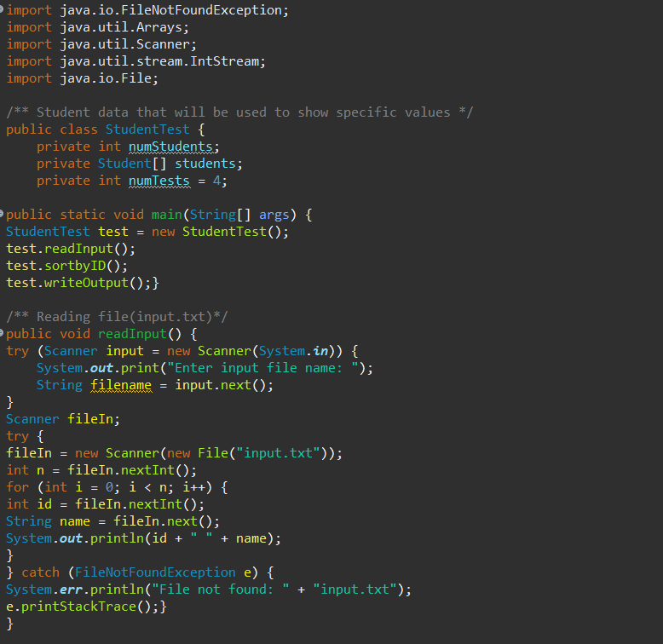The image size is (663, 644).
Task: Click the java.io.File import line
Action: [83, 78]
